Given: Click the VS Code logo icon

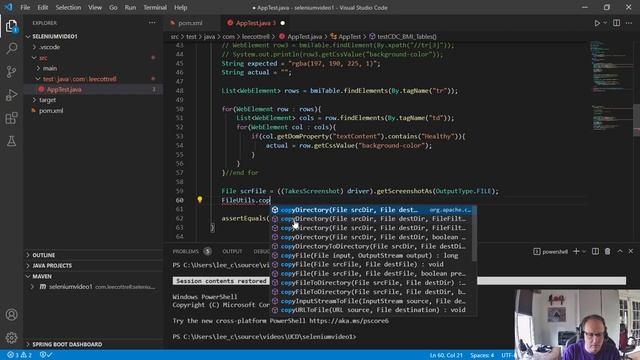Looking at the screenshot, I should [9, 7].
